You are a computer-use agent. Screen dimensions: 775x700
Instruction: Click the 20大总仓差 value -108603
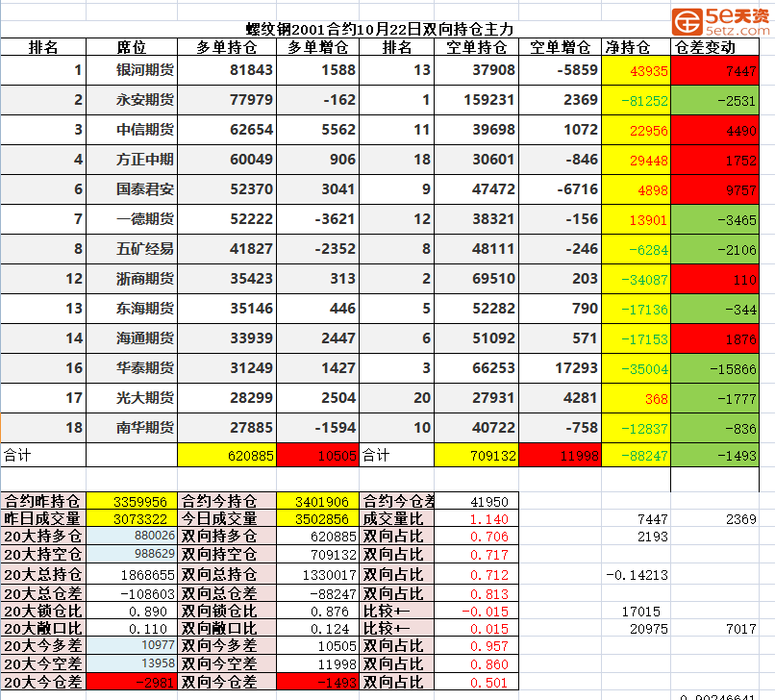coord(132,593)
